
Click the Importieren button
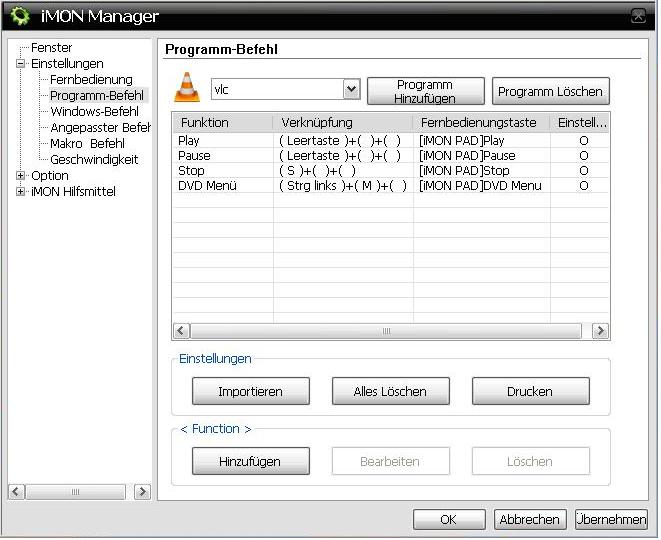coord(250,391)
